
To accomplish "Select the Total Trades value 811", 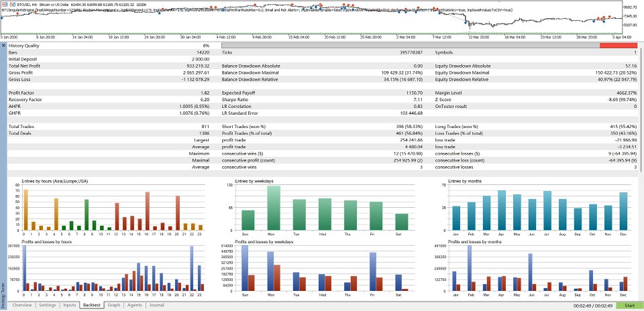I will point(206,127).
